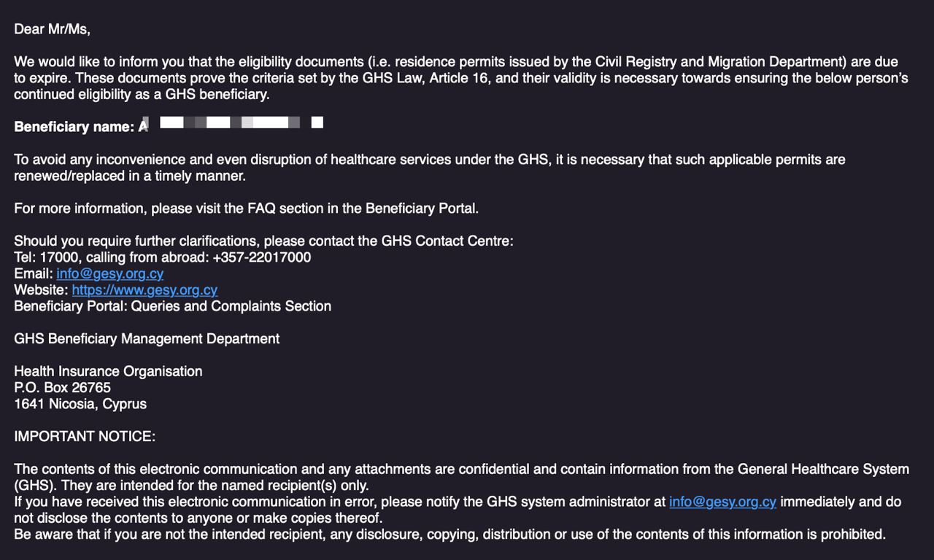The width and height of the screenshot is (934, 560).
Task: Click the abroad phone number +357-22017000
Action: pos(261,257)
